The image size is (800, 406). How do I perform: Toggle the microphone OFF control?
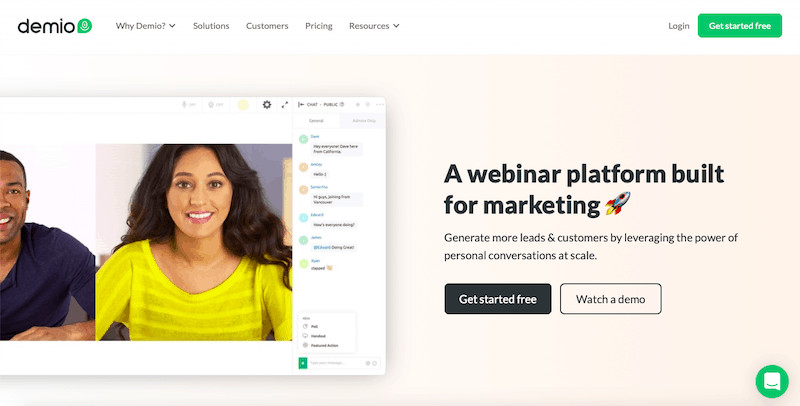[189, 105]
